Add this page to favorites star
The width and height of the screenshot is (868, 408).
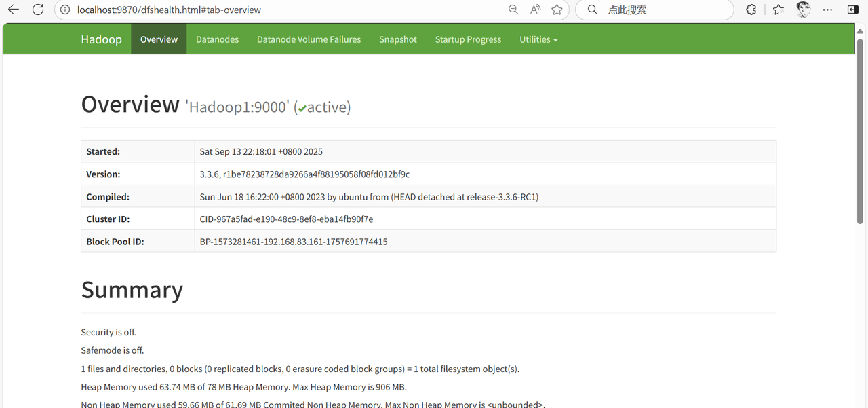pyautogui.click(x=556, y=10)
